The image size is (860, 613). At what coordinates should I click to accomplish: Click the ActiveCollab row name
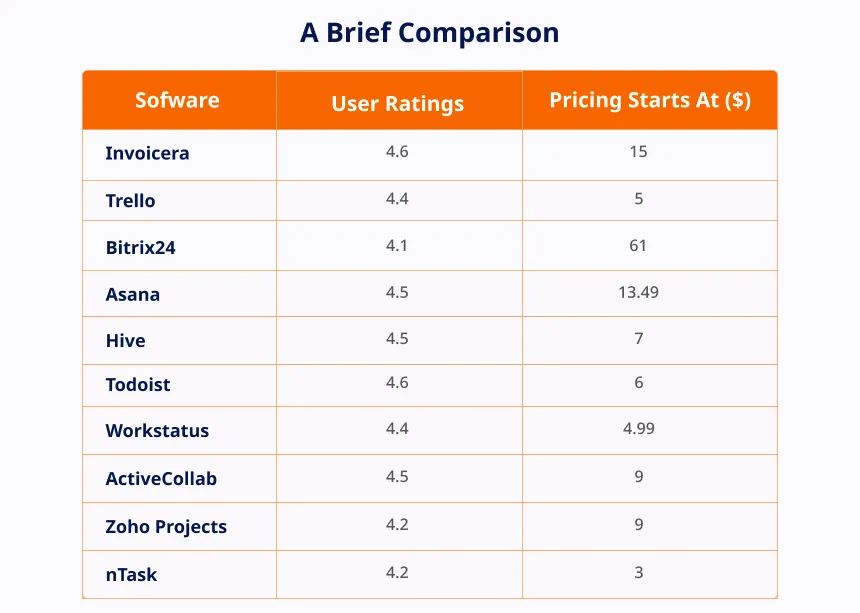coord(161,479)
